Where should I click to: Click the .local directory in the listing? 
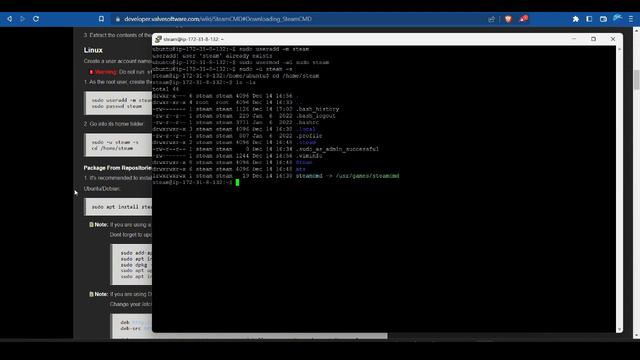click(x=305, y=129)
